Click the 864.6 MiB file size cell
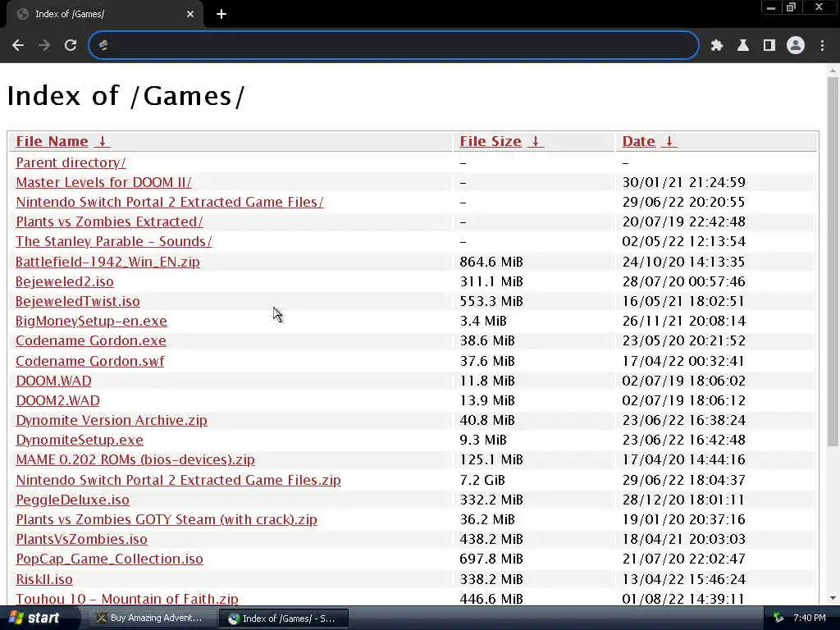840x630 pixels. coord(491,262)
